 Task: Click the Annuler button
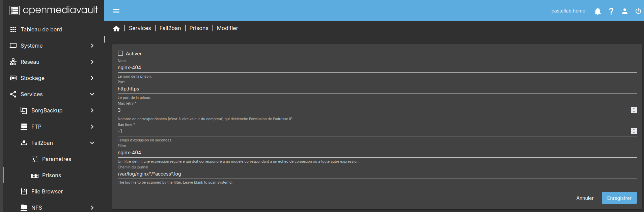(x=585, y=198)
